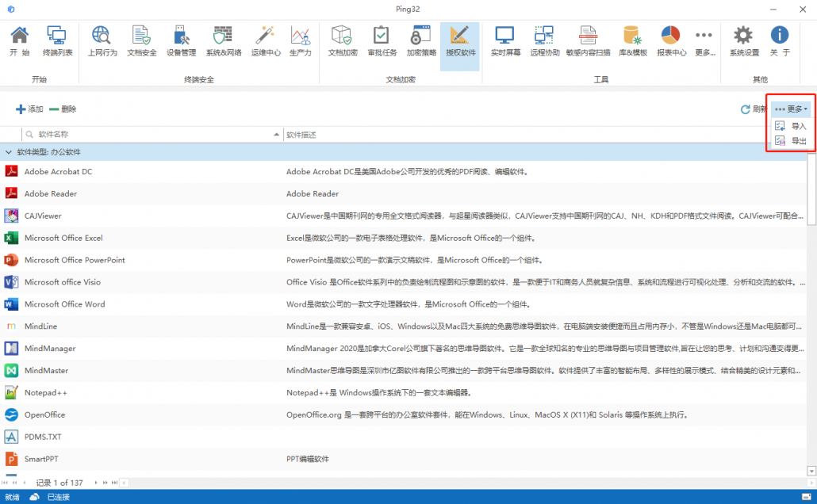Open the 加密策略 encryption policy
Viewport: 817px width, 504px height.
(x=421, y=40)
